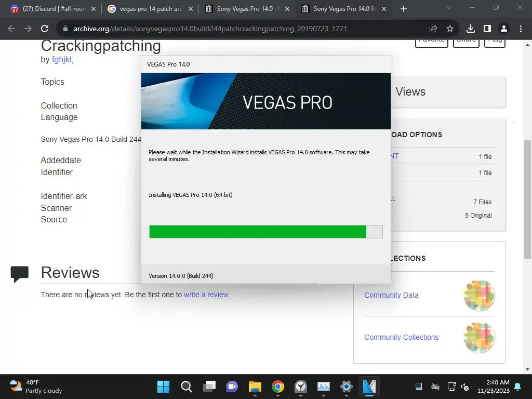Viewport: 532px width, 399px height.
Task: Share this page via the share icon
Action: click(433, 29)
